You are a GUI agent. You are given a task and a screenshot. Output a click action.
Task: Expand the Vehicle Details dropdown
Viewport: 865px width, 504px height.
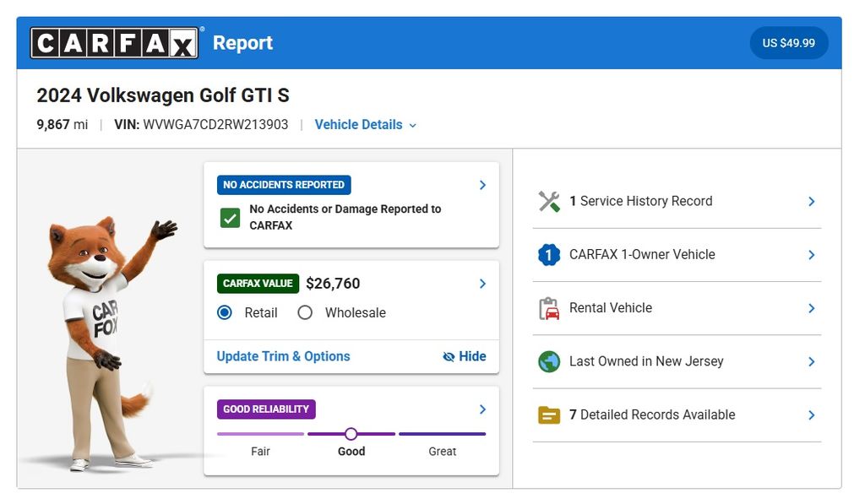point(365,125)
